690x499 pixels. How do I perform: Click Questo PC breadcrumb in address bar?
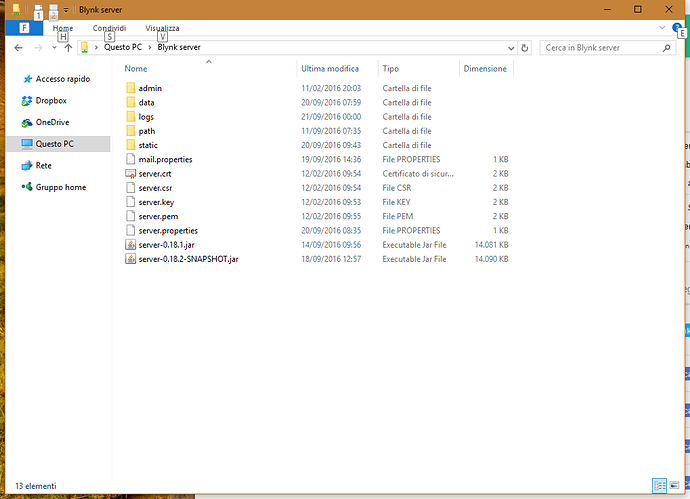click(123, 47)
